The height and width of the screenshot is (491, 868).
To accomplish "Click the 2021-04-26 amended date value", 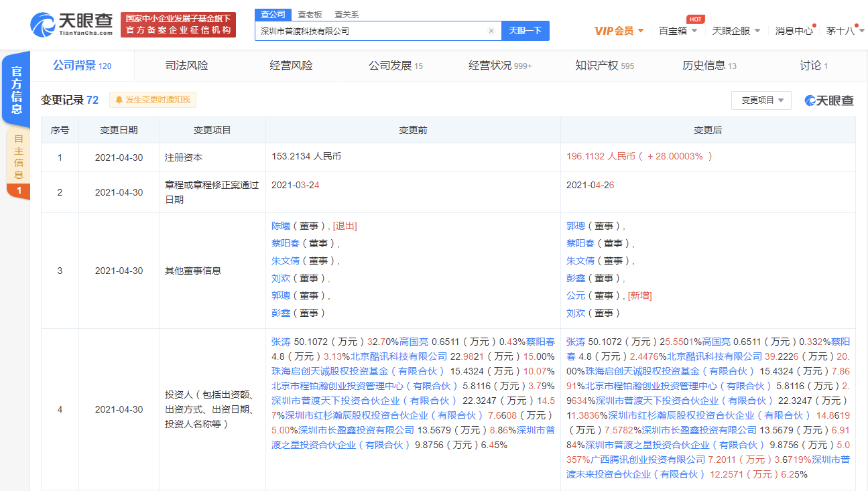I will coord(589,186).
